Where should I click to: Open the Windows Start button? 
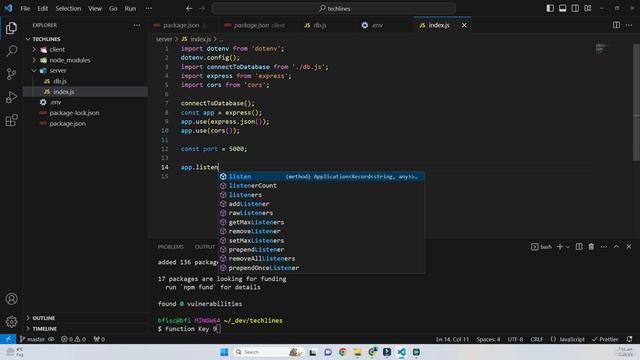tap(224, 352)
